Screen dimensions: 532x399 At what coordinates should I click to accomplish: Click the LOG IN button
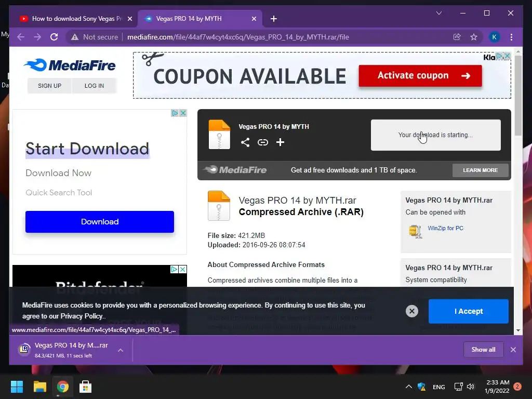click(95, 86)
